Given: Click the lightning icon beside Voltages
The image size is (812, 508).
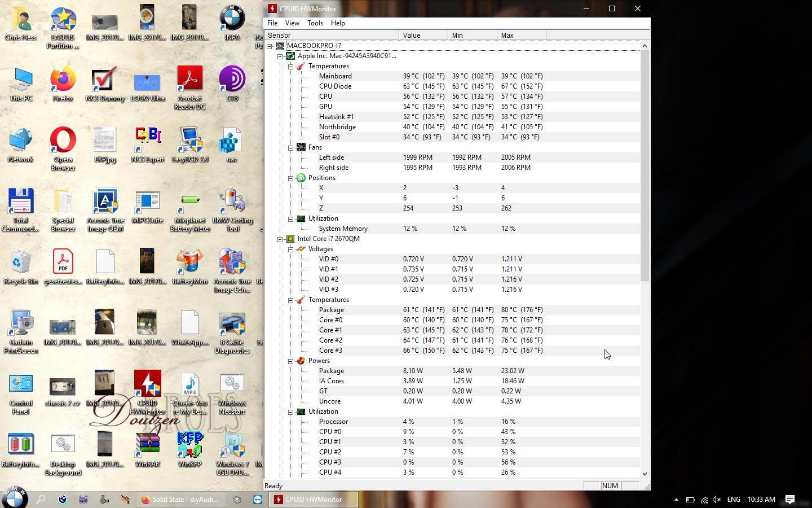Looking at the screenshot, I should (x=301, y=249).
